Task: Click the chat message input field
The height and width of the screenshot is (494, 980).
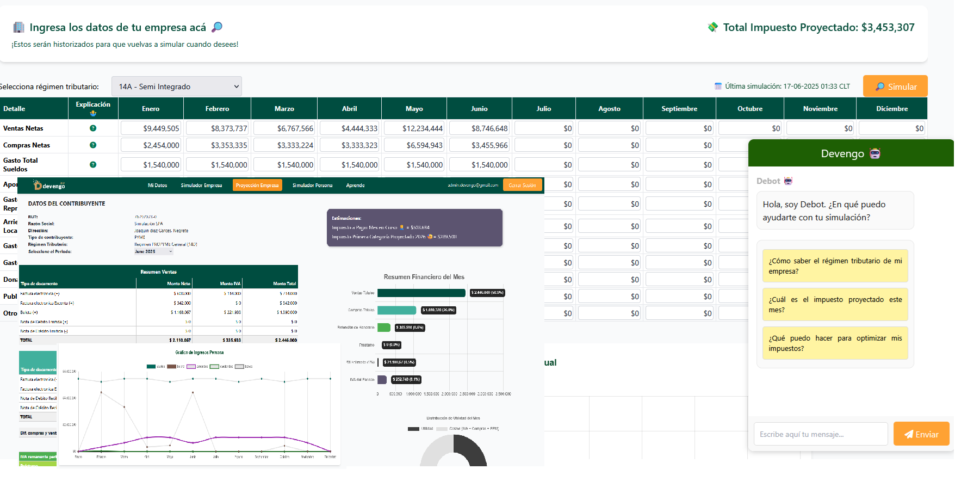Action: click(x=821, y=434)
